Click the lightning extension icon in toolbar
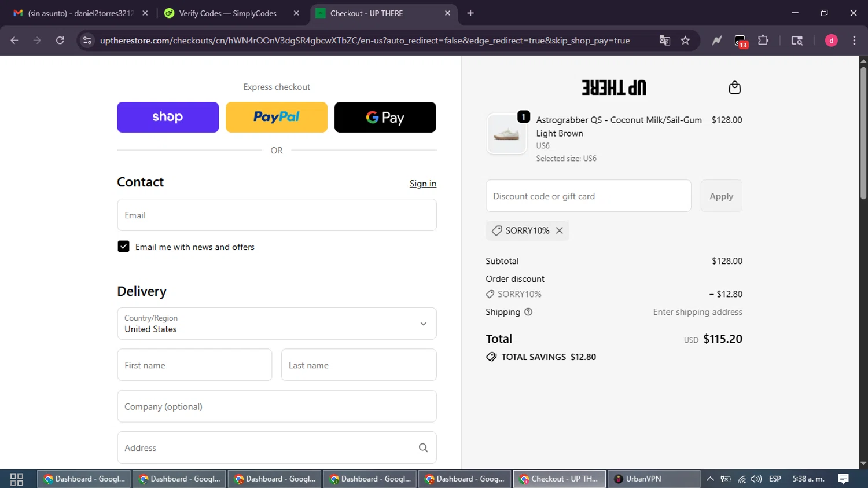This screenshot has height=488, width=868. coord(717,41)
